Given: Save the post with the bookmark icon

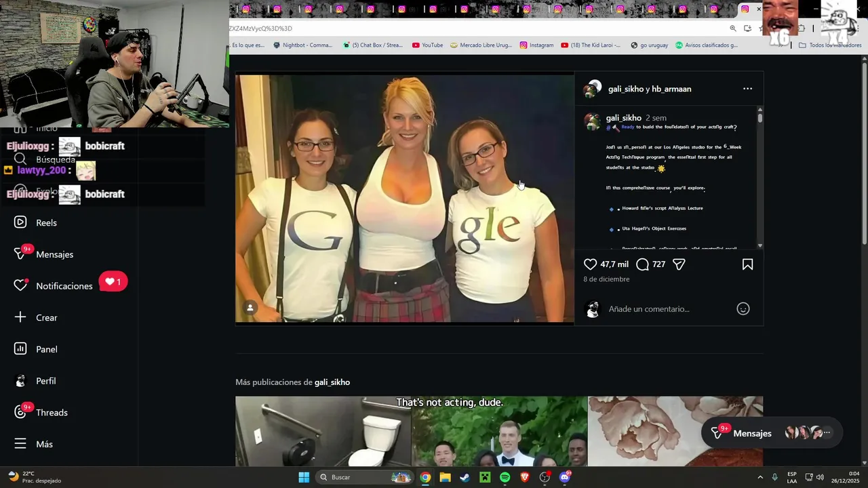Looking at the screenshot, I should click(747, 264).
